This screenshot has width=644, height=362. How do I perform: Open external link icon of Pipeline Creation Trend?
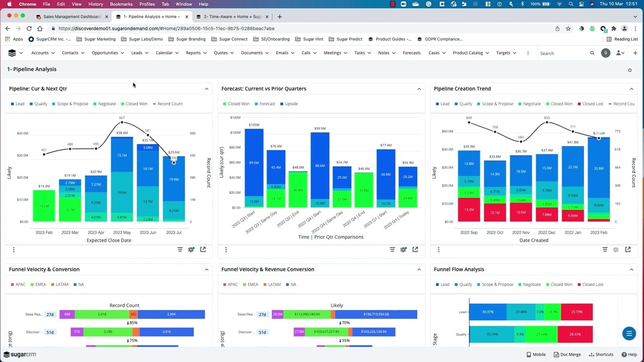[628, 249]
